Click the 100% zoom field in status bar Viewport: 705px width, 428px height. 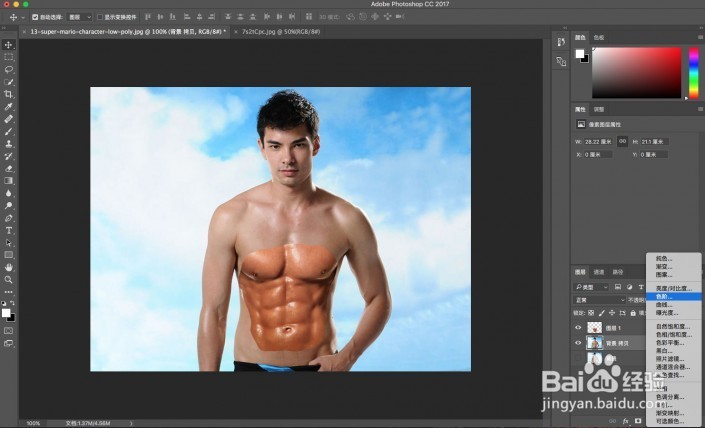point(33,423)
